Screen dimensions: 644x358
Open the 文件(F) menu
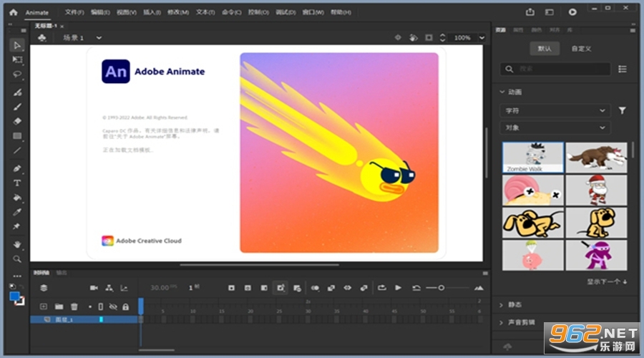tap(74, 12)
